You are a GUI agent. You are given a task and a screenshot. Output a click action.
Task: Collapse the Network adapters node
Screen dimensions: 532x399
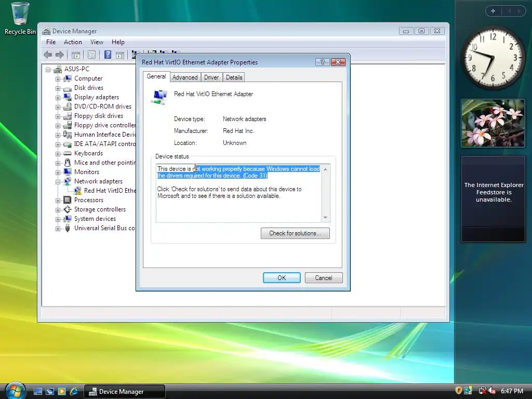coord(58,182)
